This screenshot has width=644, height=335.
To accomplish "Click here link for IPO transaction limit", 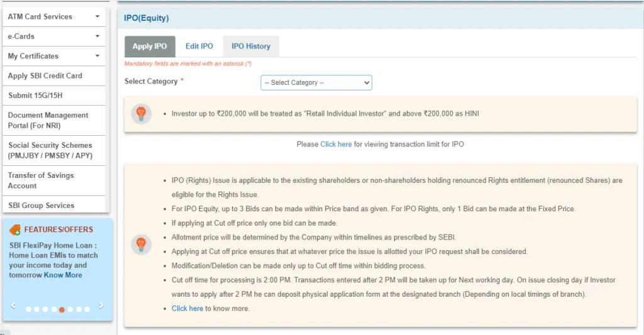I will 336,144.
